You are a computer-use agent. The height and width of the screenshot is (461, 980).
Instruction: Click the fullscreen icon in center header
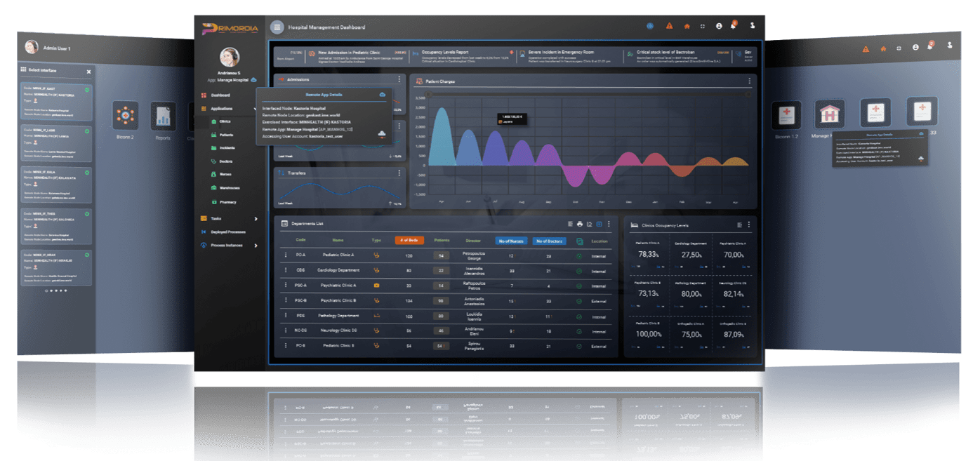703,26
